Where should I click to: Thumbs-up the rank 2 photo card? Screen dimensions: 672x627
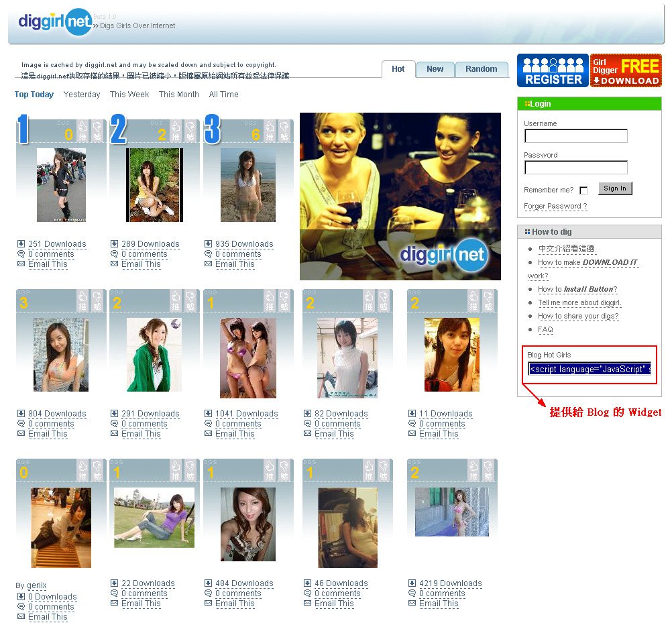tap(176, 131)
